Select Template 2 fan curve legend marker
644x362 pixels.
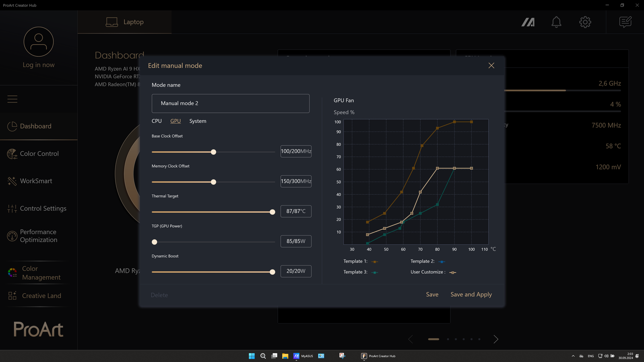[442, 262]
